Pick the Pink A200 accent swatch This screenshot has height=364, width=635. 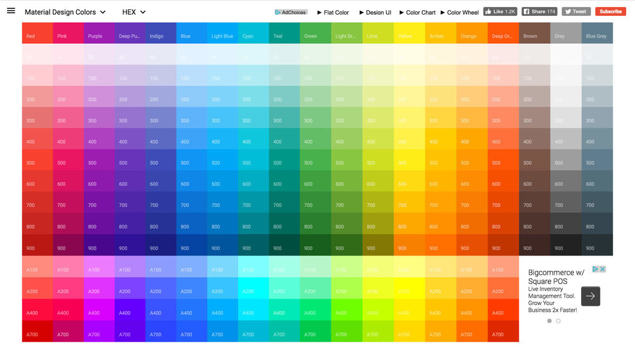(x=69, y=288)
